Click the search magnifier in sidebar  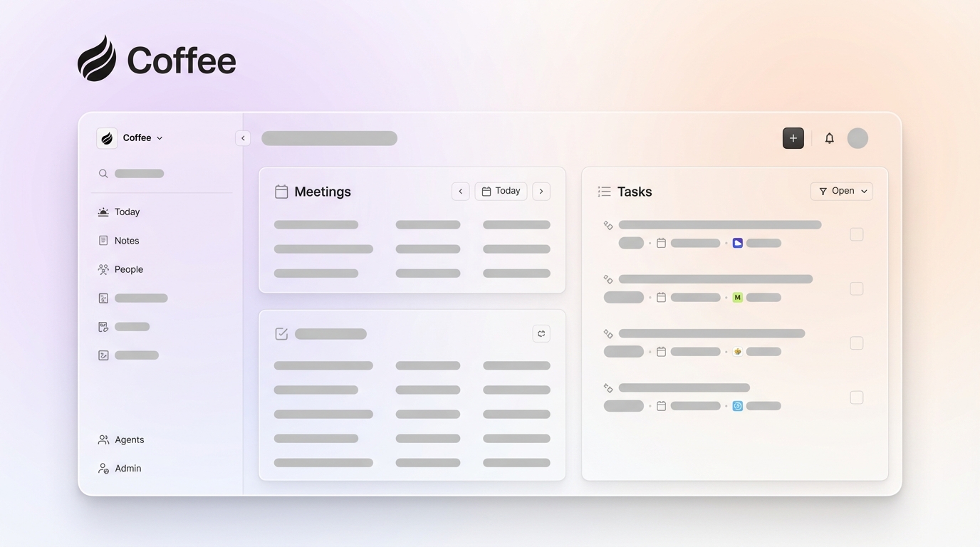pyautogui.click(x=103, y=174)
